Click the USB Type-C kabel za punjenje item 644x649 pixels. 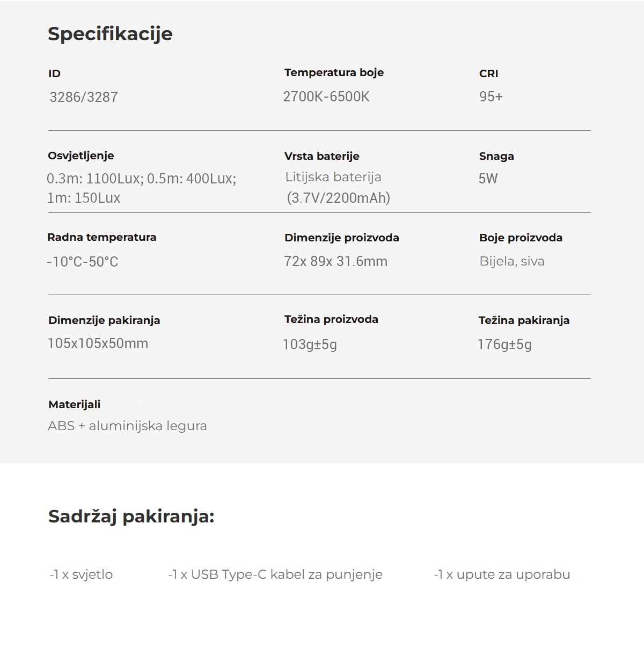(x=275, y=574)
